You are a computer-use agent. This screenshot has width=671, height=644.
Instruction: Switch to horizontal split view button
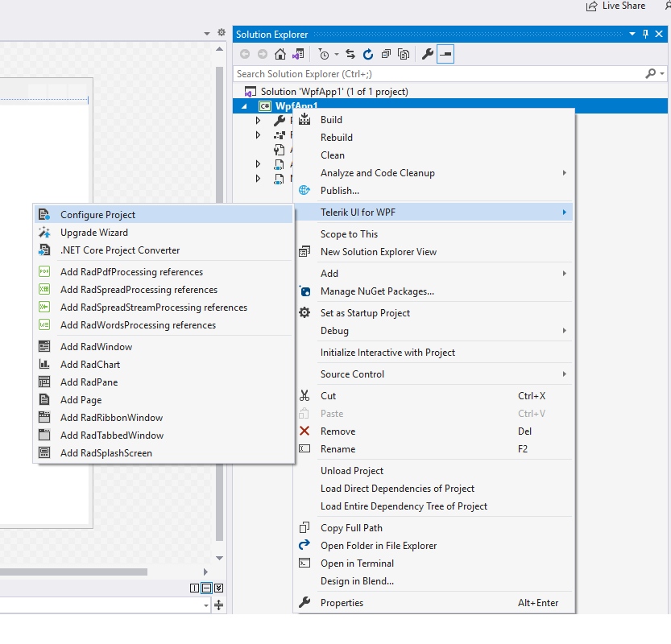click(x=207, y=588)
